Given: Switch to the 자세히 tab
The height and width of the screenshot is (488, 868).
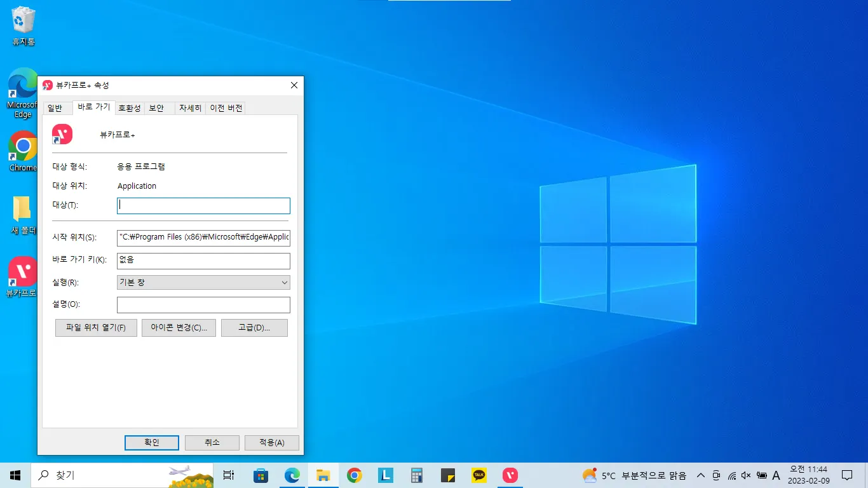Looking at the screenshot, I should (190, 108).
